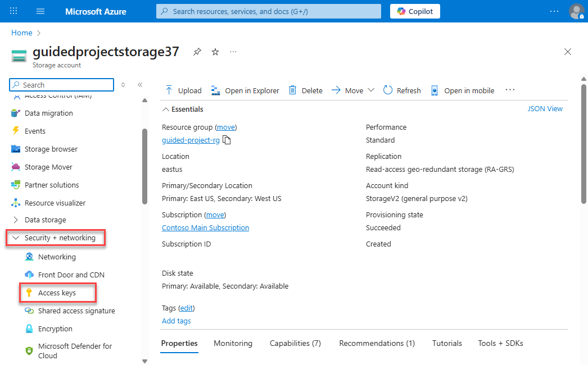This screenshot has width=588, height=365.
Task: Open the hamburger portal menu
Action: 40,11
